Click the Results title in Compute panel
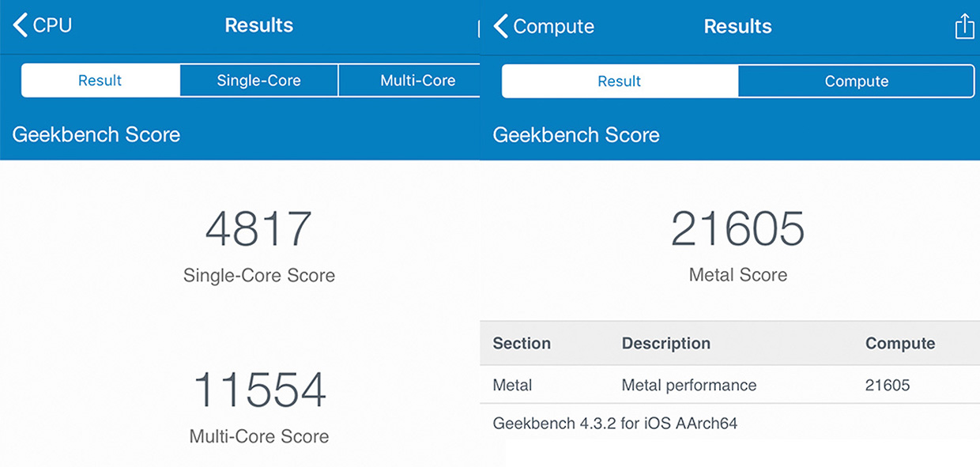The height and width of the screenshot is (467, 980). coord(738,26)
